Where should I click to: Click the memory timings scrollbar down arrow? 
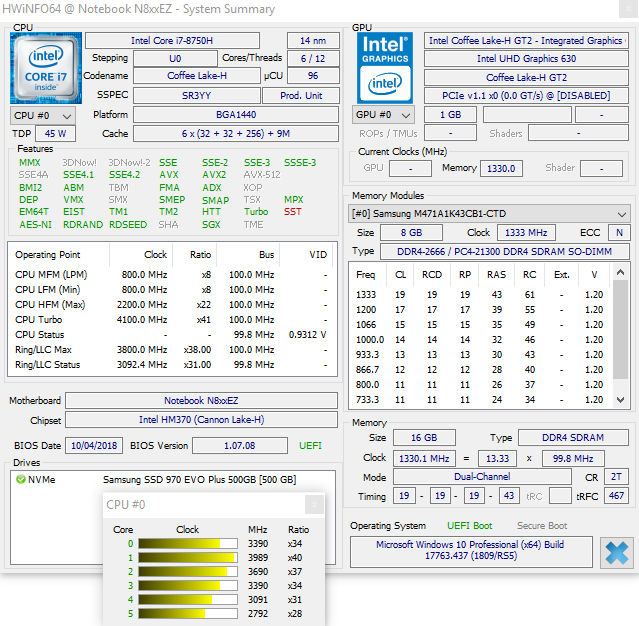pos(620,400)
